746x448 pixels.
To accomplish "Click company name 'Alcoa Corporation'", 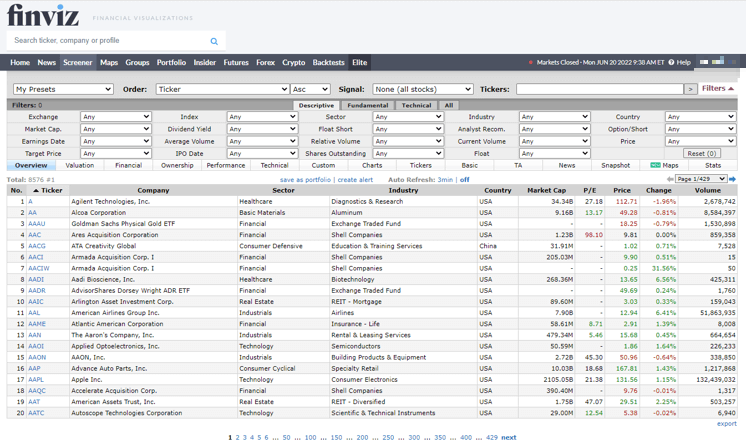I will pyautogui.click(x=98, y=213).
